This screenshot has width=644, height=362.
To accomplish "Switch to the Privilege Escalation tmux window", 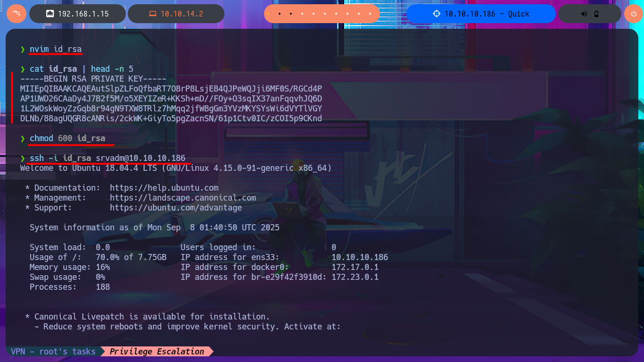I will [157, 351].
